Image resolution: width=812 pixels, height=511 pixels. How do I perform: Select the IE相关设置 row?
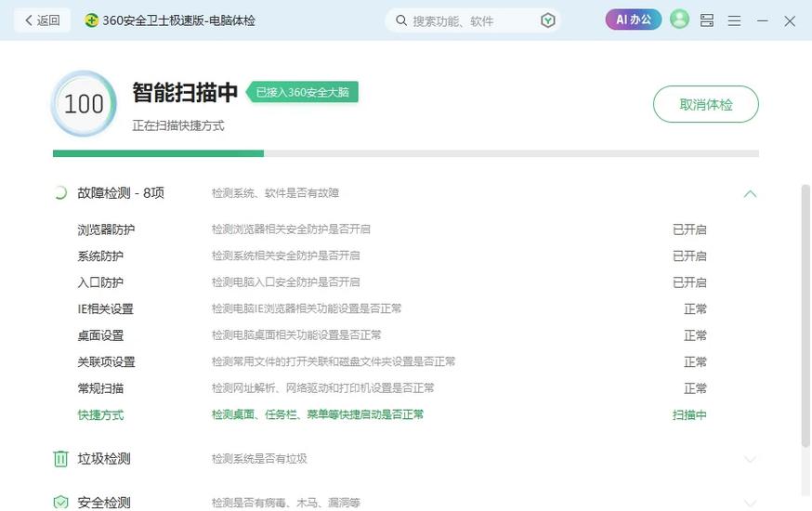point(392,309)
